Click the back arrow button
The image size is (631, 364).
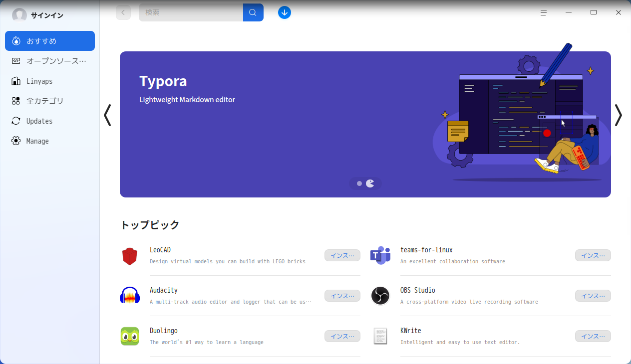[x=123, y=12]
